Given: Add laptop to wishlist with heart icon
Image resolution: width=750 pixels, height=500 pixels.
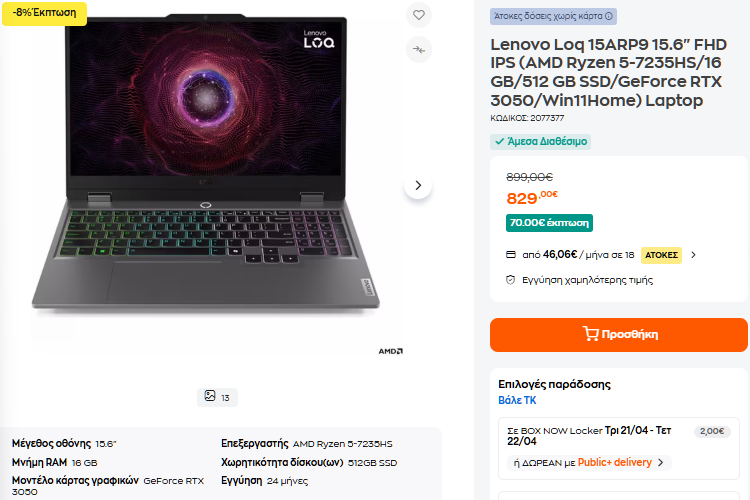Looking at the screenshot, I should tap(419, 15).
